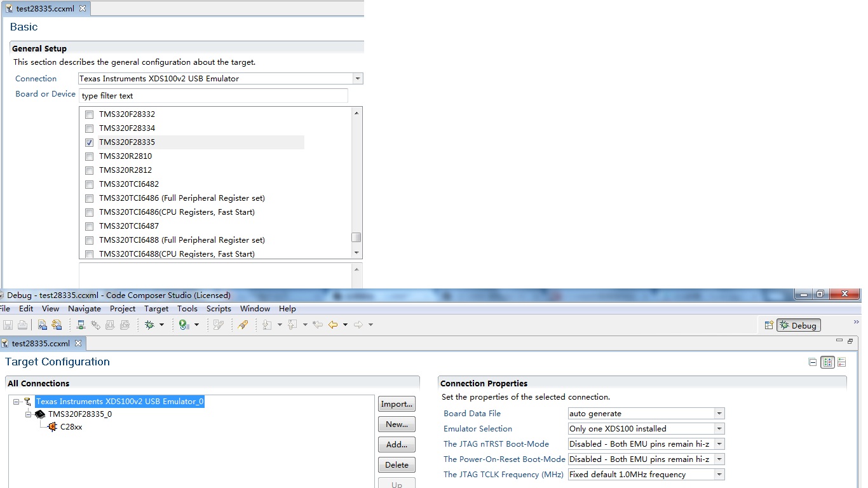The image size is (868, 488).
Task: Open the Target menu
Action: (x=156, y=309)
